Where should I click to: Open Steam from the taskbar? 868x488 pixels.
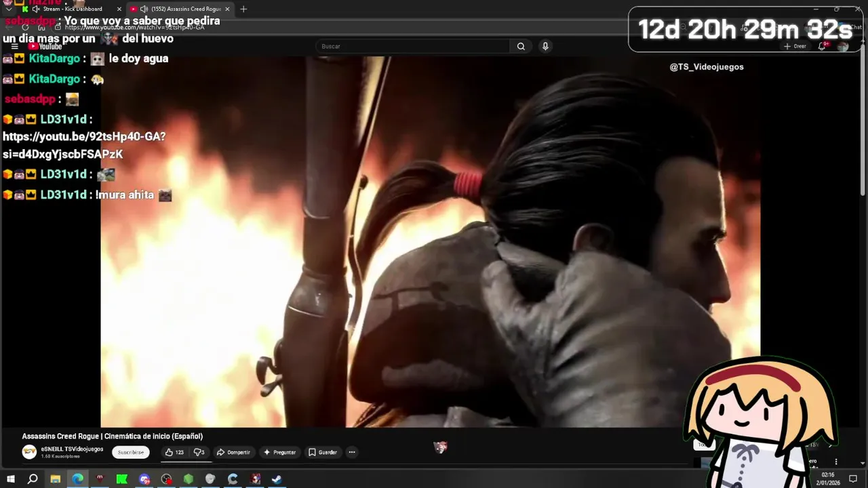coord(277,479)
